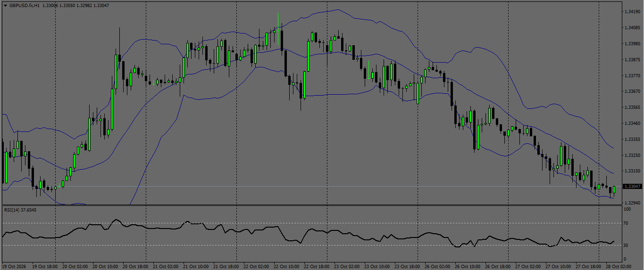644x270 pixels.
Task: Click the 1.34190 price axis label
Action: coord(632,11)
